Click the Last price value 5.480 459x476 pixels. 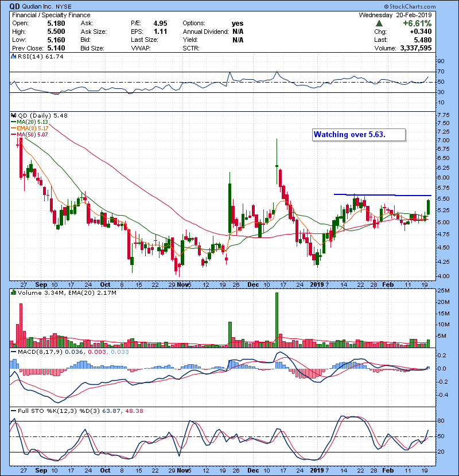(x=422, y=40)
